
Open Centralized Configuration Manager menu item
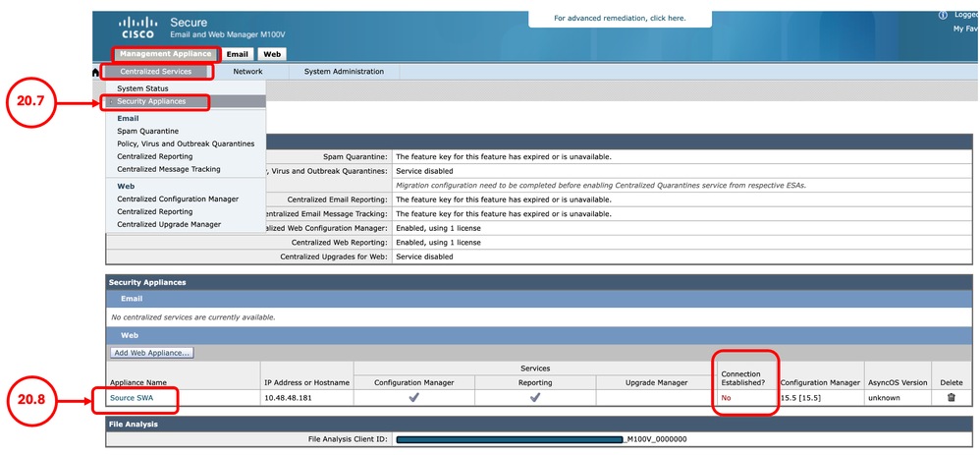click(178, 199)
